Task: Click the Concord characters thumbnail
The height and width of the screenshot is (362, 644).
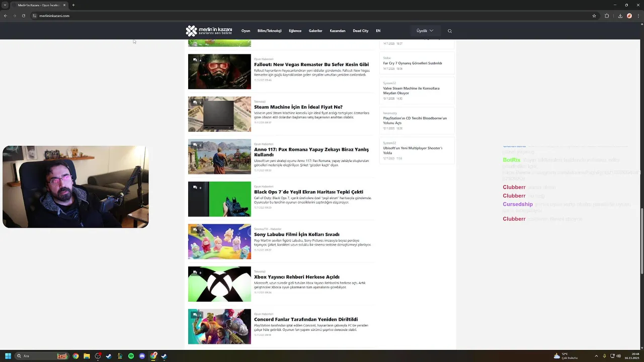Action: [x=219, y=327]
